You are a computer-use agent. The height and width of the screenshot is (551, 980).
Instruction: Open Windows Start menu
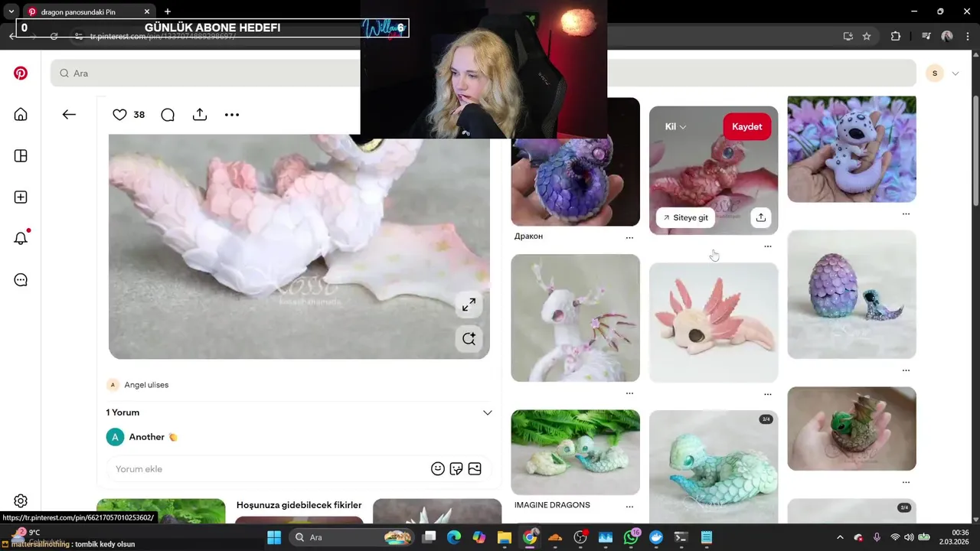tap(273, 537)
